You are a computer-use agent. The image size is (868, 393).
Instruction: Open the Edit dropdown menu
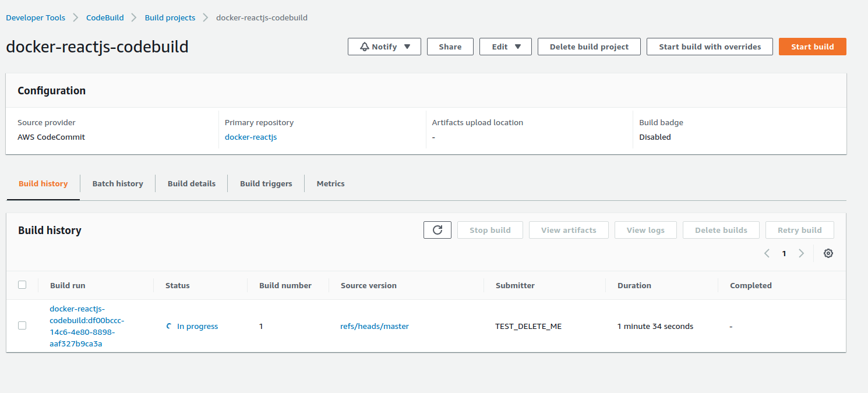505,47
